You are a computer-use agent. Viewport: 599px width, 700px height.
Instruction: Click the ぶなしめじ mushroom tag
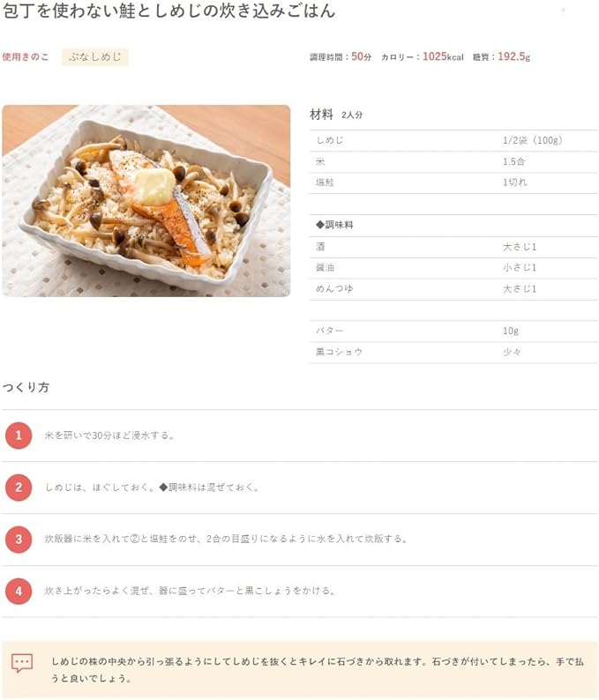pyautogui.click(x=95, y=57)
